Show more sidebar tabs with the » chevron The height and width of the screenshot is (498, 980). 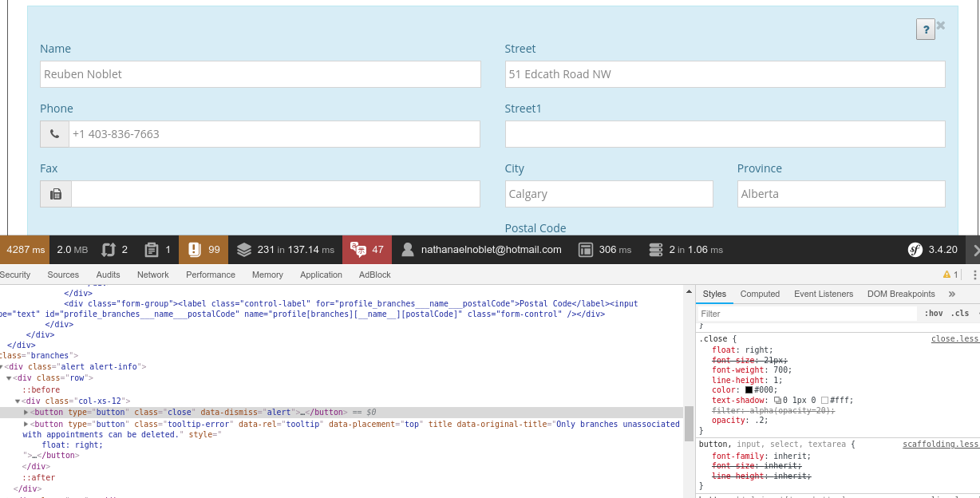951,294
